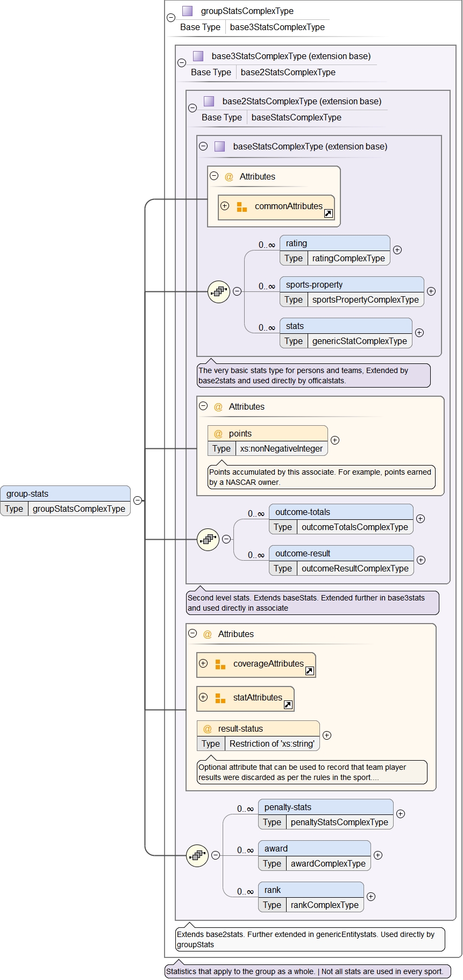463x980 pixels.
Task: Click the purple base2StatsComplexType square icon
Action: tap(209, 101)
